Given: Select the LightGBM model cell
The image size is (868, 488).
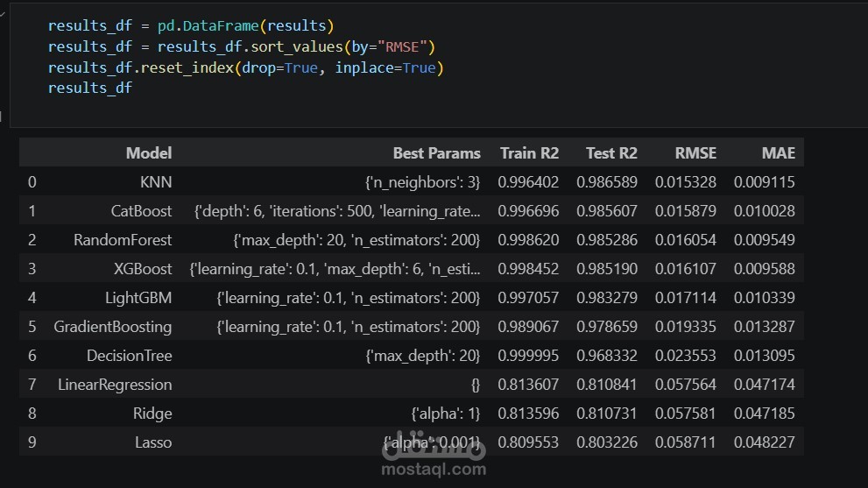Looking at the screenshot, I should click(138, 298).
